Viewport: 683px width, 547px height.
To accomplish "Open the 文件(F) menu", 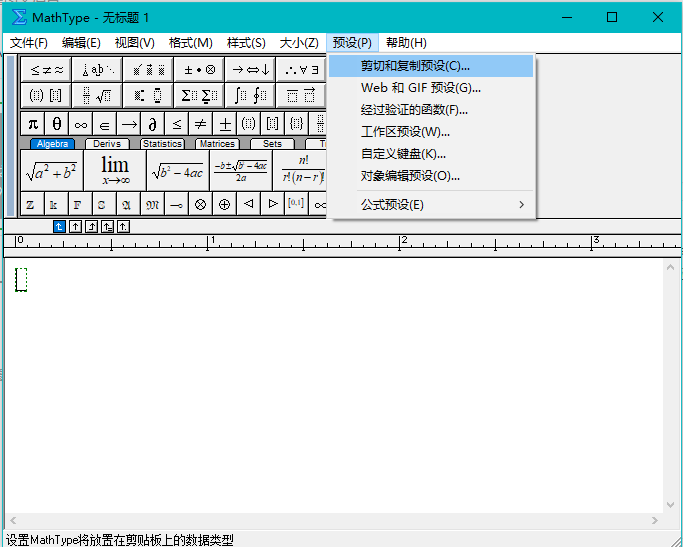I will click(29, 43).
